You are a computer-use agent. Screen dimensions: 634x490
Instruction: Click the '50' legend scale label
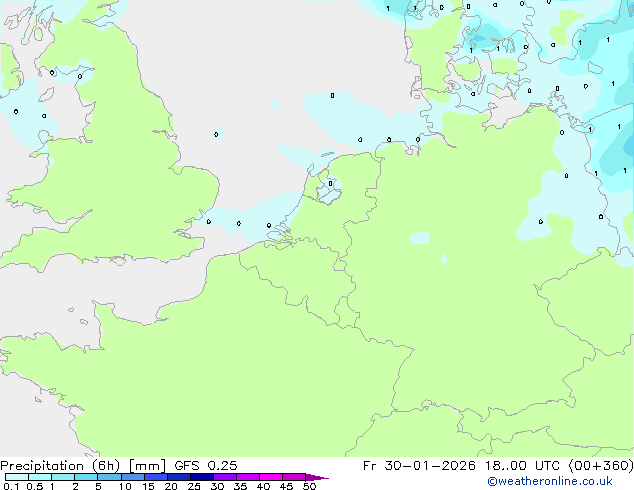point(309,486)
